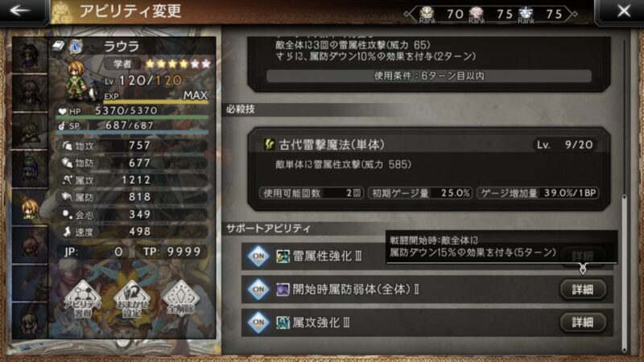Screen dimensions: 644x362
Task: Toggle ON switch for 雷属性強化Ⅲ
Action: coord(258,256)
